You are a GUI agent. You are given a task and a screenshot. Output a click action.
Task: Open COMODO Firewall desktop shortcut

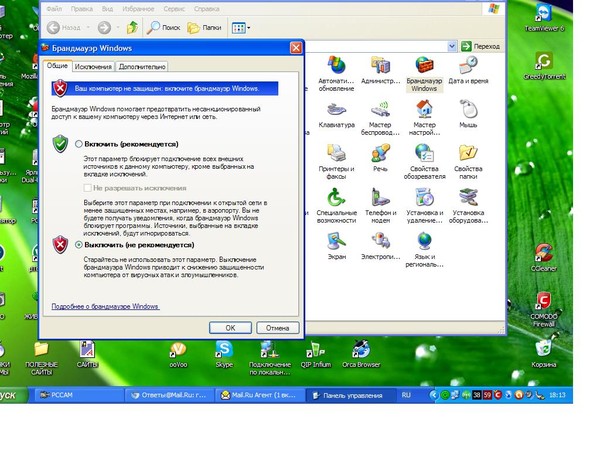(x=544, y=309)
